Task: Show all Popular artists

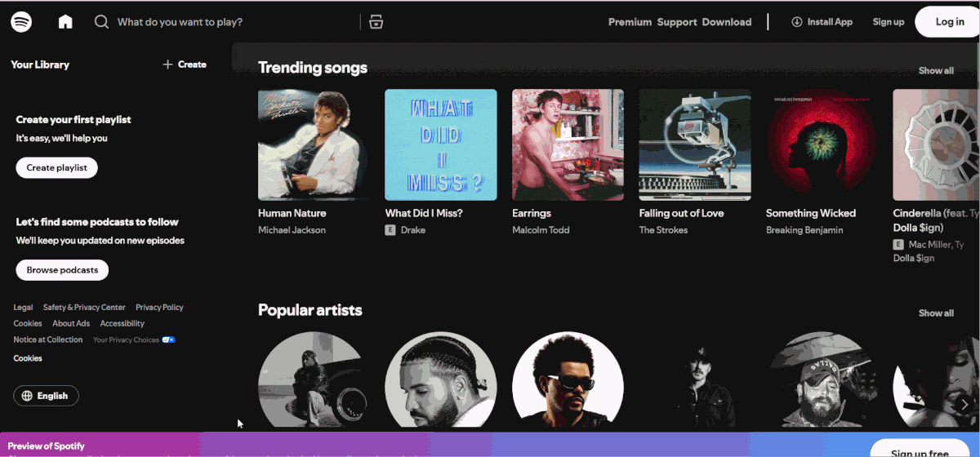Action: point(936,313)
